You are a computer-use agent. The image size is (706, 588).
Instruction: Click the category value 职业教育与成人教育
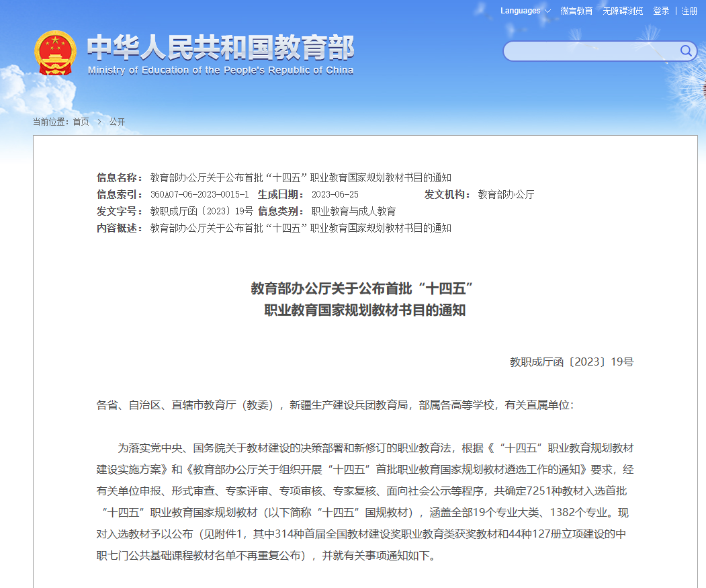[353, 212]
